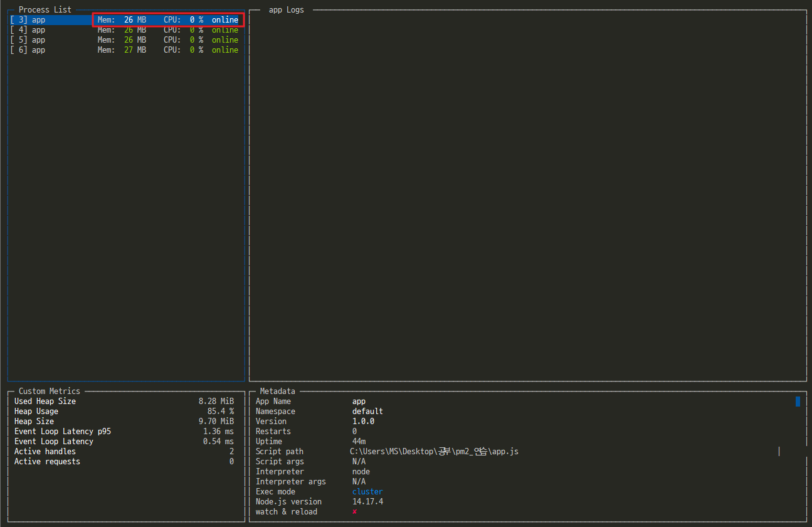Image resolution: width=812 pixels, height=527 pixels.
Task: Click the 8.28 MiB value
Action: coord(216,402)
